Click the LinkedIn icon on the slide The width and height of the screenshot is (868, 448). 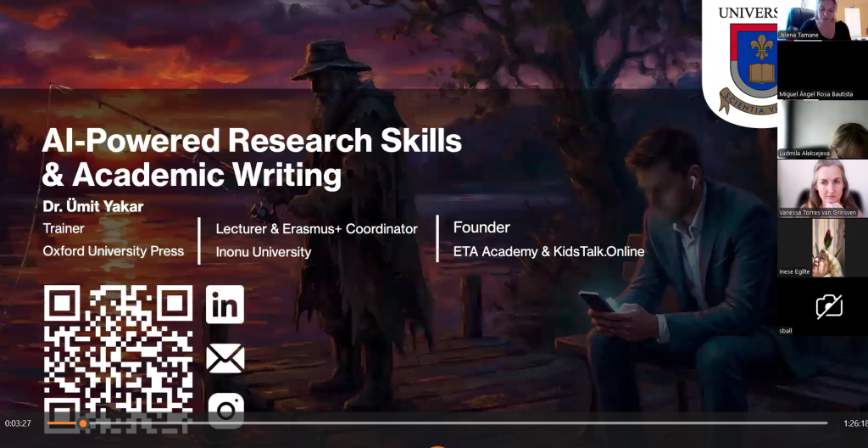click(x=225, y=305)
